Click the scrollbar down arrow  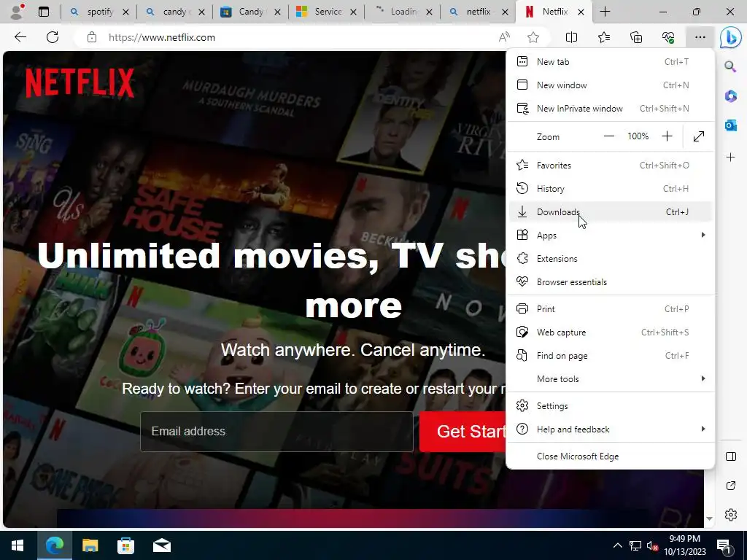(x=709, y=518)
